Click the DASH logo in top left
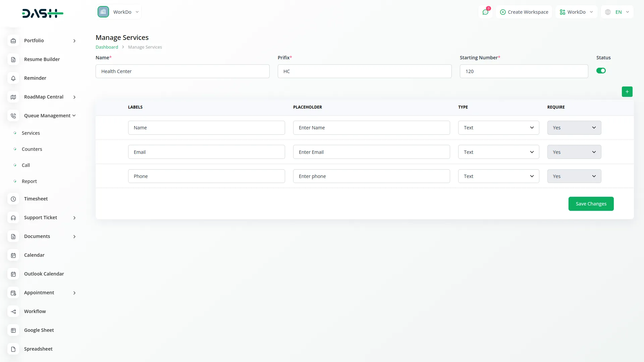644x362 pixels. click(43, 13)
